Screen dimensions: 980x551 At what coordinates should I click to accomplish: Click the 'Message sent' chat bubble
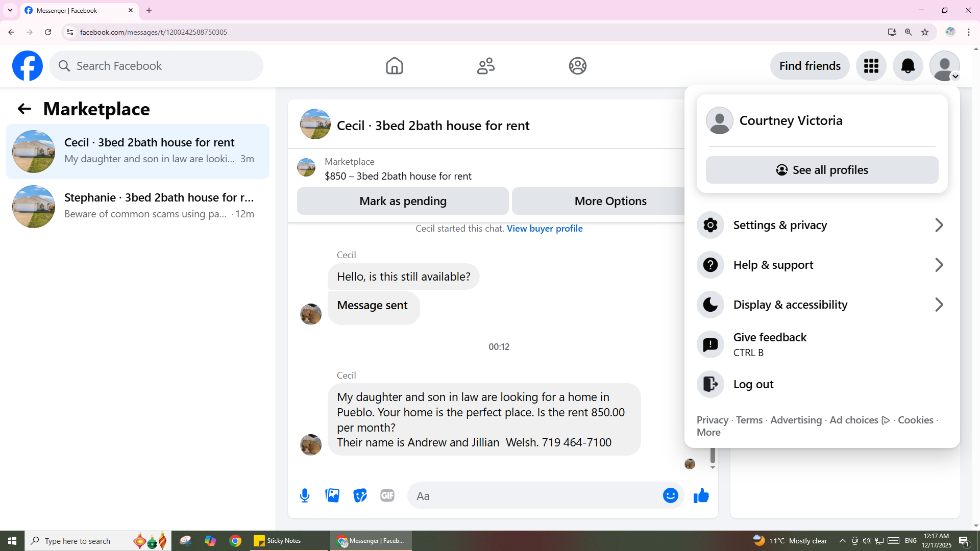click(x=373, y=307)
